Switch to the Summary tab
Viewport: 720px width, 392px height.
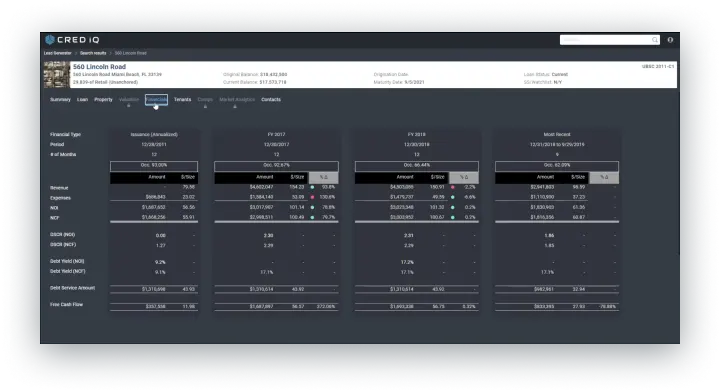[60, 100]
